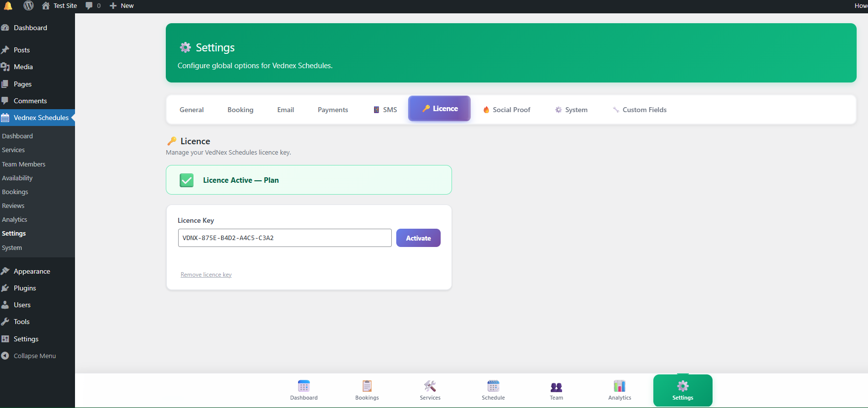
Task: Click the Licence Active — Plan text
Action: coord(241,180)
